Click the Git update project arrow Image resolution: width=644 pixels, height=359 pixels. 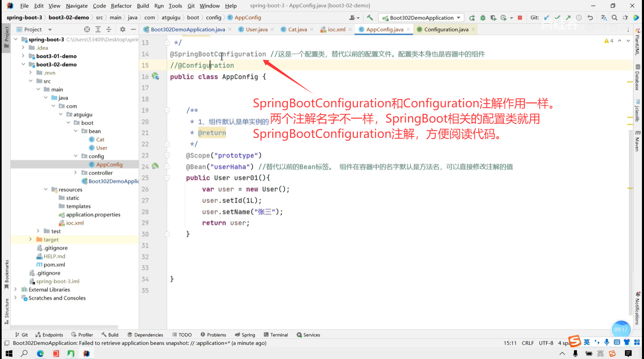(x=547, y=18)
